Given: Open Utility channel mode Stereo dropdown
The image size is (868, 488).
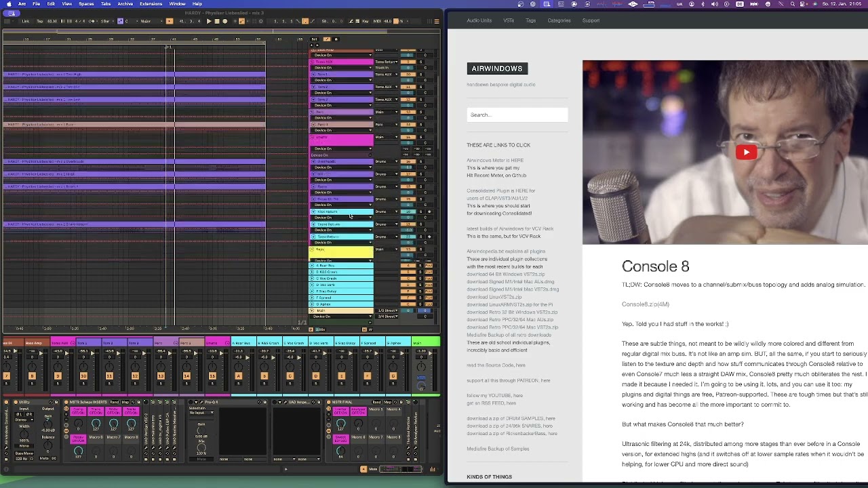Looking at the screenshot, I should 24,420.
